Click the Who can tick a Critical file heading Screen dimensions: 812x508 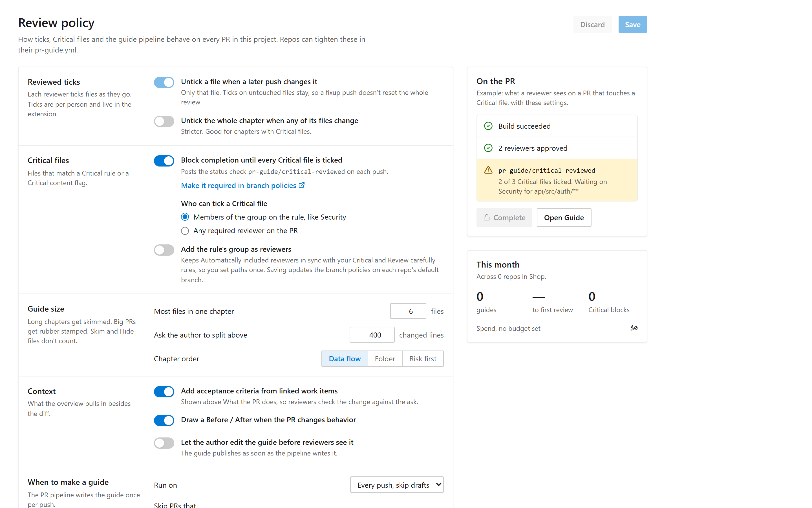224,203
